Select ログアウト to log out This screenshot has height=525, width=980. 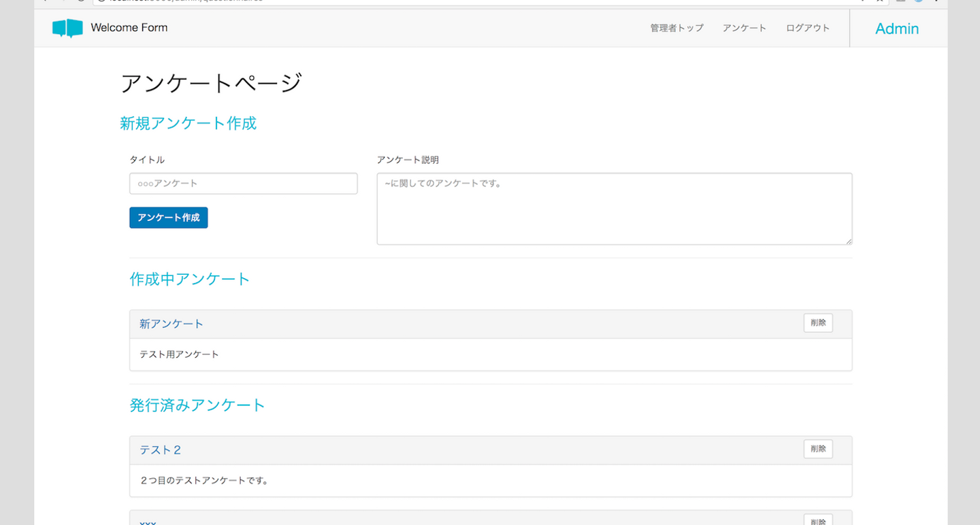[x=808, y=28]
